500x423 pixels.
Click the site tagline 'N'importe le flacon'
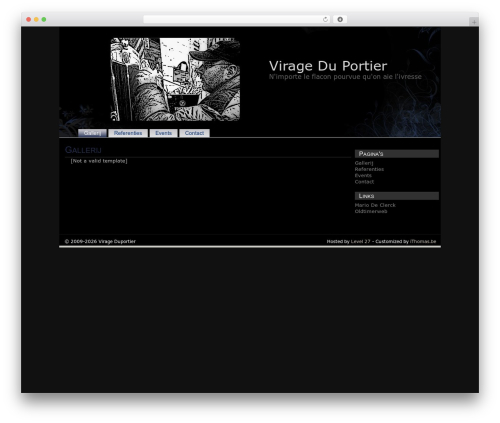coord(345,77)
